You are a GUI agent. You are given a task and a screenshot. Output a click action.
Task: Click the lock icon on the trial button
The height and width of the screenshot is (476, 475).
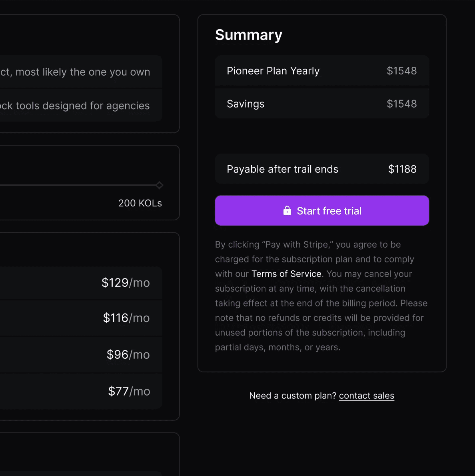pyautogui.click(x=287, y=210)
